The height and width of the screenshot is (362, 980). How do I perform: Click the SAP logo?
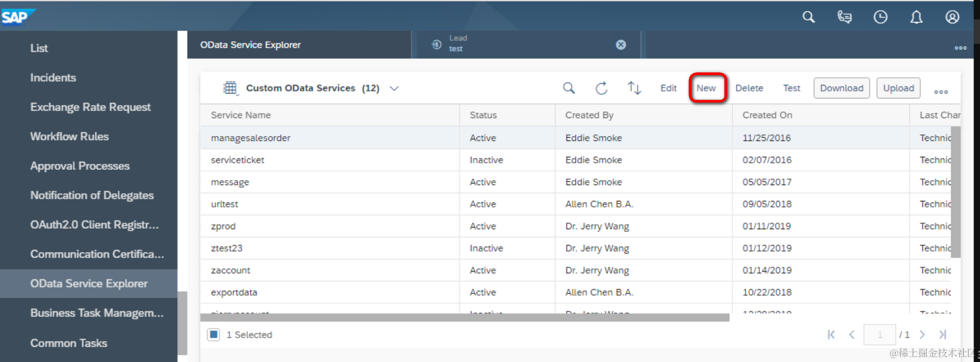pyautogui.click(x=17, y=17)
